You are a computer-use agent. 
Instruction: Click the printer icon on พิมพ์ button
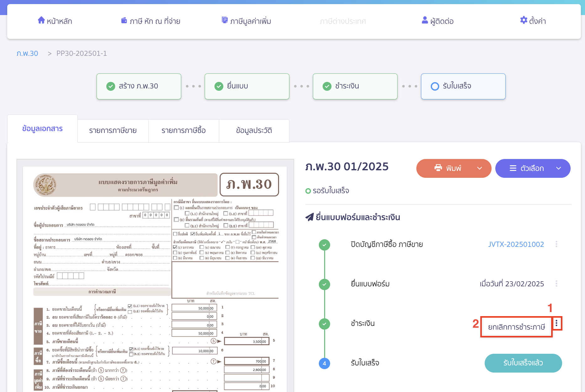click(x=438, y=168)
